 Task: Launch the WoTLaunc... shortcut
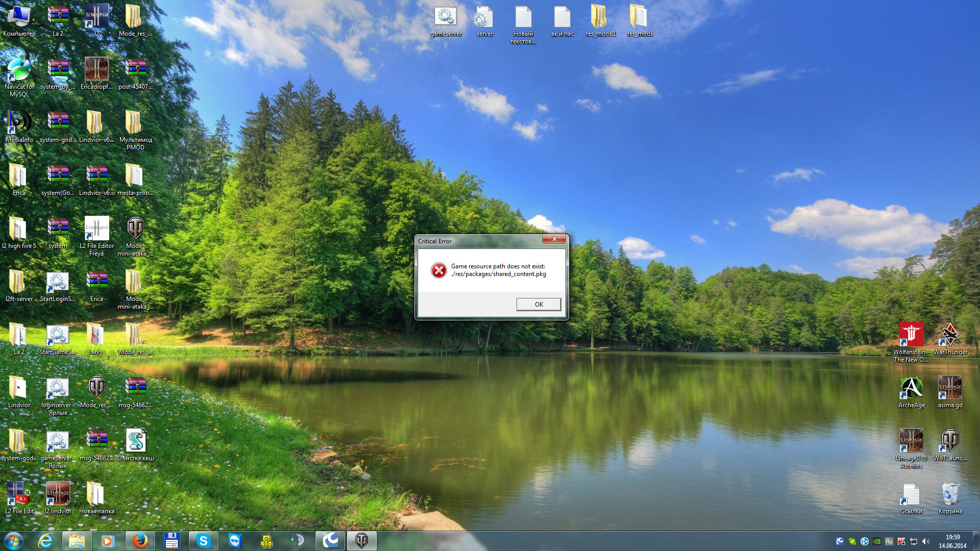coord(950,445)
